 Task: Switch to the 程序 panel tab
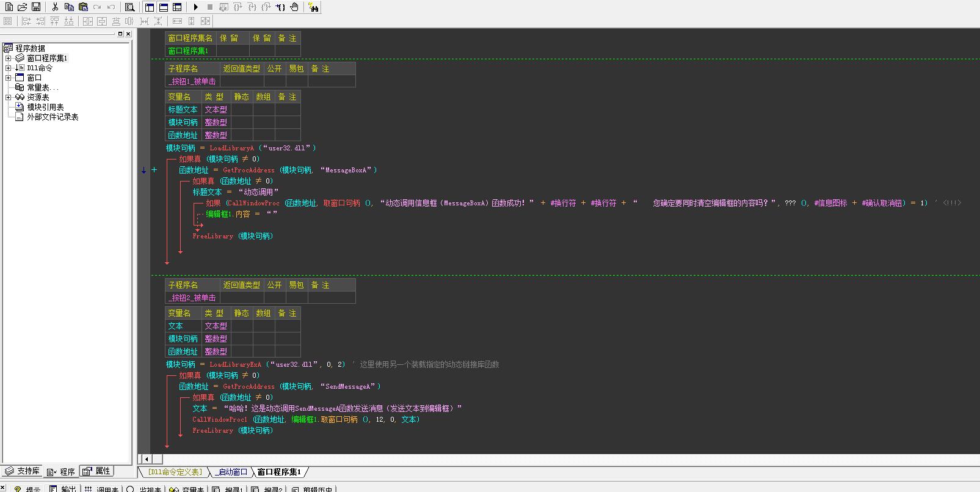(61, 471)
